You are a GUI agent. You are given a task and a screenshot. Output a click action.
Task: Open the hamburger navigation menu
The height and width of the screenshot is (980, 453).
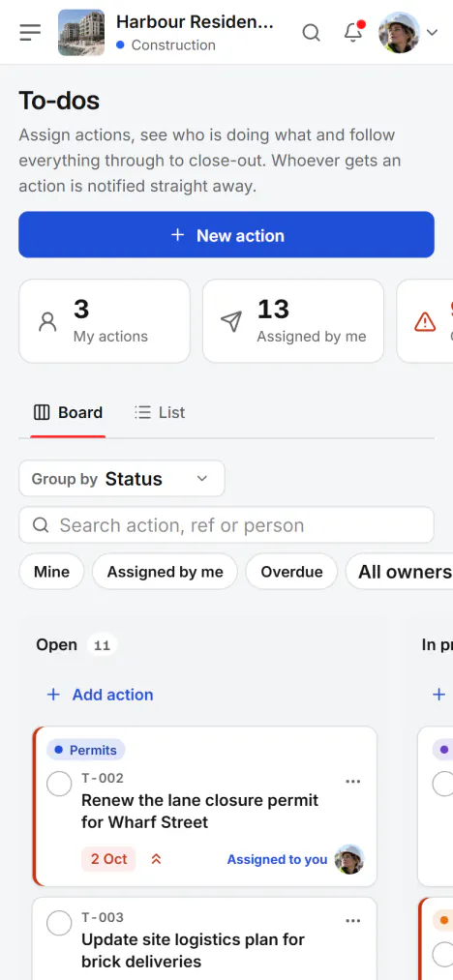click(x=30, y=33)
